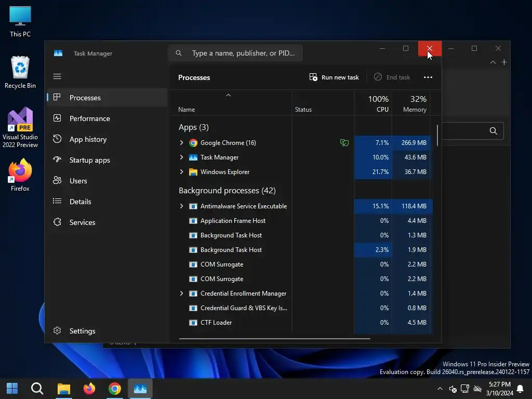Click the plus new tab icon in background window
The image size is (532, 399).
click(504, 62)
